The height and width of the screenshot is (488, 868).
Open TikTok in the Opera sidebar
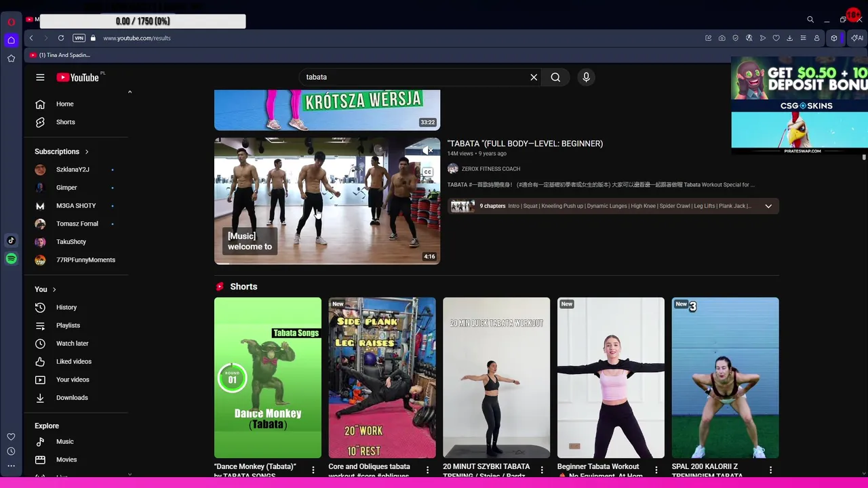point(11,241)
